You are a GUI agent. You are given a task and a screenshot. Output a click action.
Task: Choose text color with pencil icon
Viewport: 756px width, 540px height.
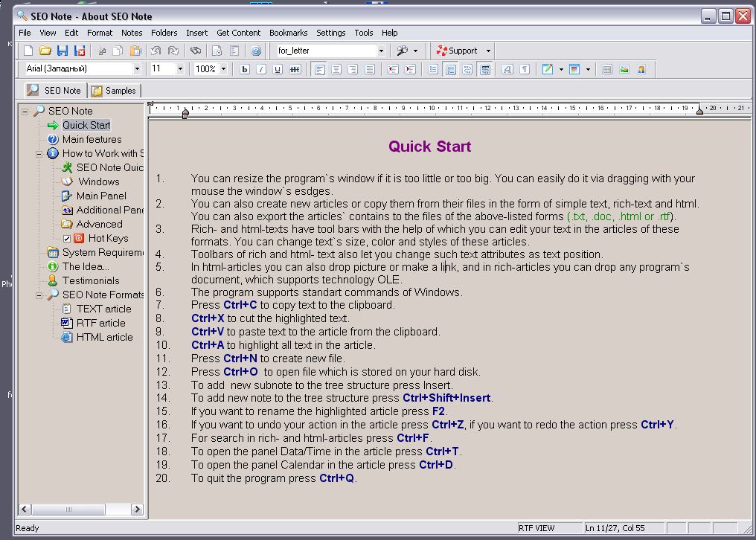547,69
